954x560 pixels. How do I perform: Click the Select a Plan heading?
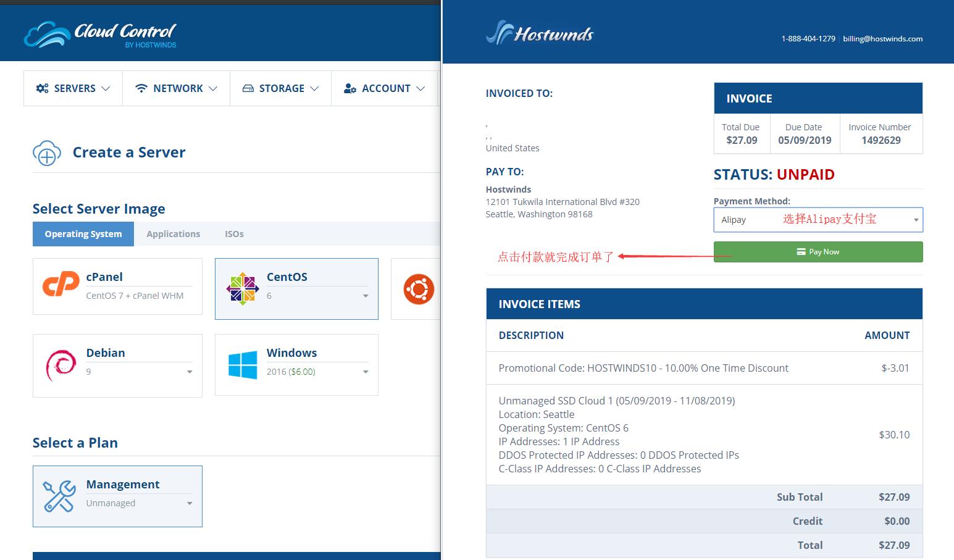click(x=75, y=443)
